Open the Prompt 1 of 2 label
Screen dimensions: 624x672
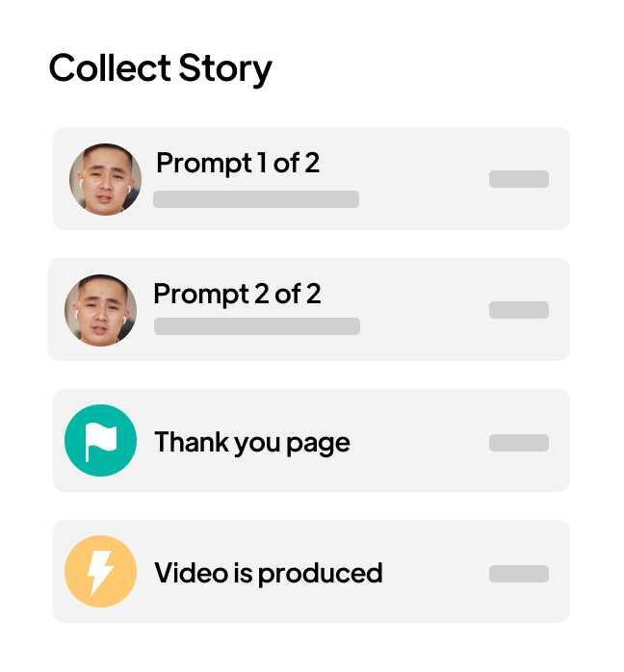pyautogui.click(x=238, y=163)
